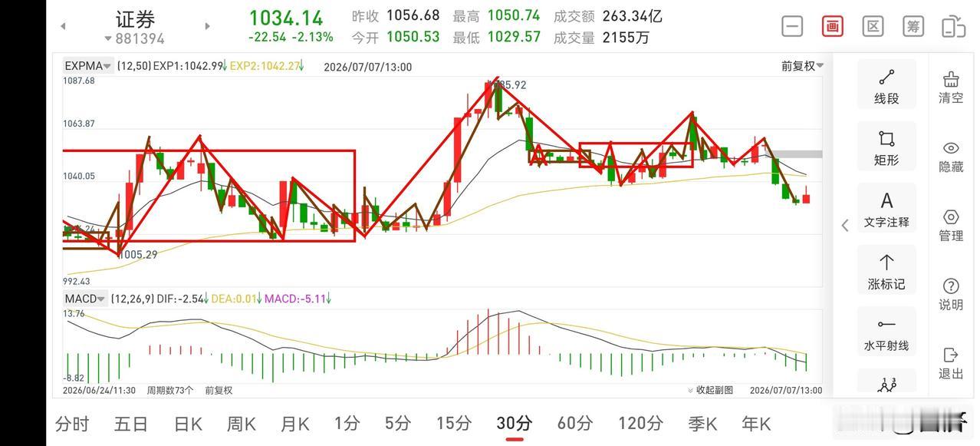Tap the current price 1034.14
This screenshot has width=980, height=446.
click(x=286, y=18)
